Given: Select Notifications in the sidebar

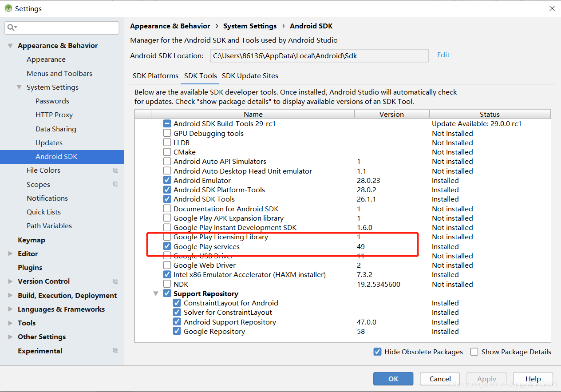Looking at the screenshot, I should point(47,198).
